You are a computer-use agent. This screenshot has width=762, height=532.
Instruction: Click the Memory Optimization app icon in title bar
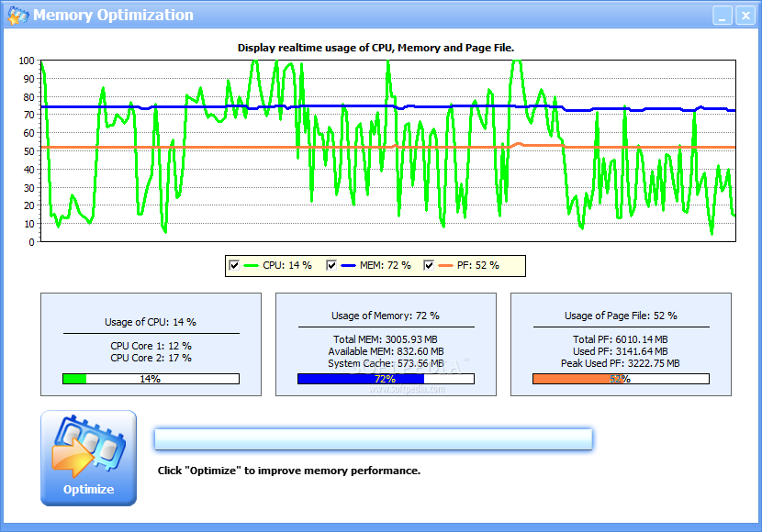point(18,15)
